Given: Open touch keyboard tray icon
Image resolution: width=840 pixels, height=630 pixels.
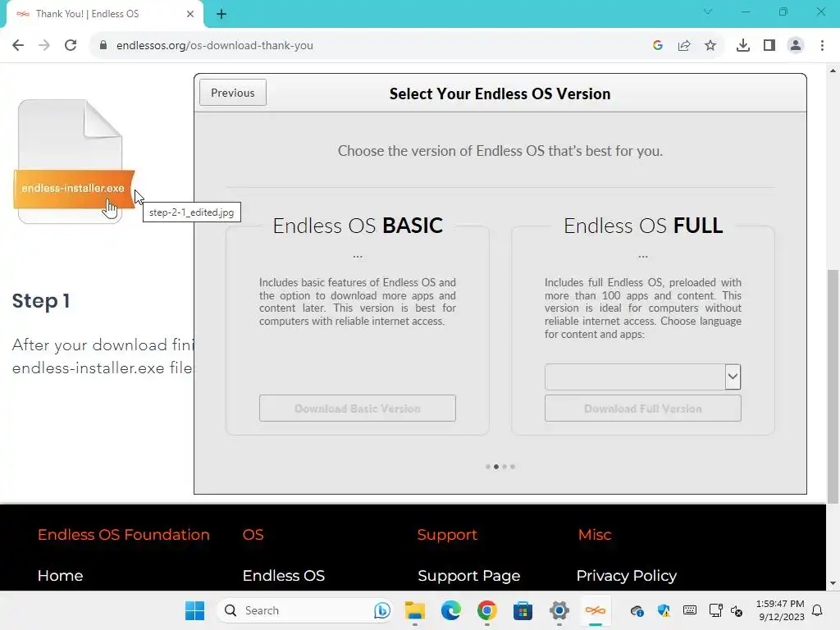Looking at the screenshot, I should 689,610.
